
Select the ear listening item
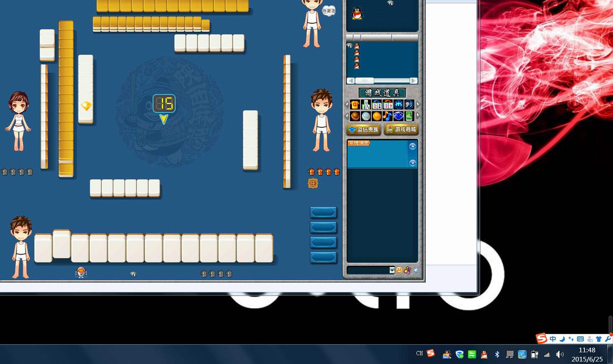click(x=409, y=104)
